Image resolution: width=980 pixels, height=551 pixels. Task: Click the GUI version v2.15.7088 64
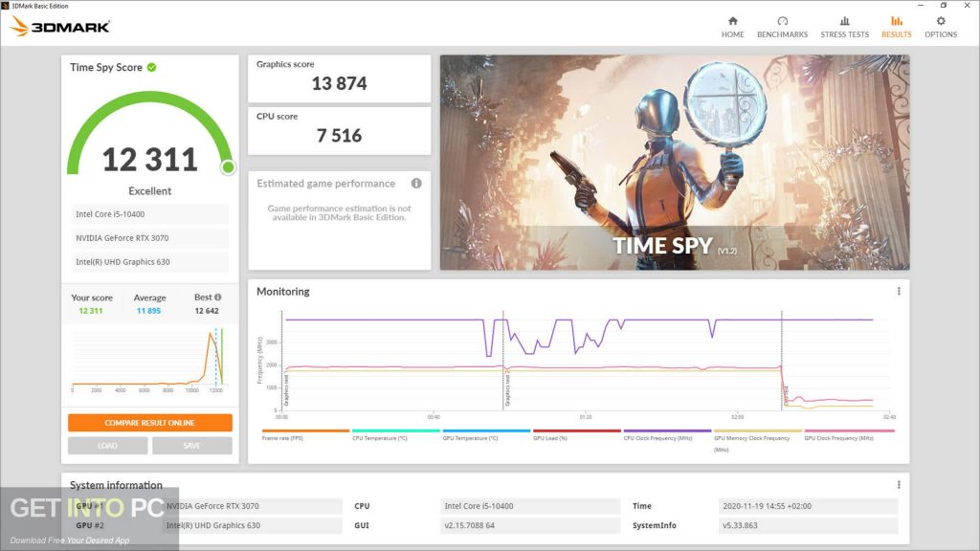530,525
